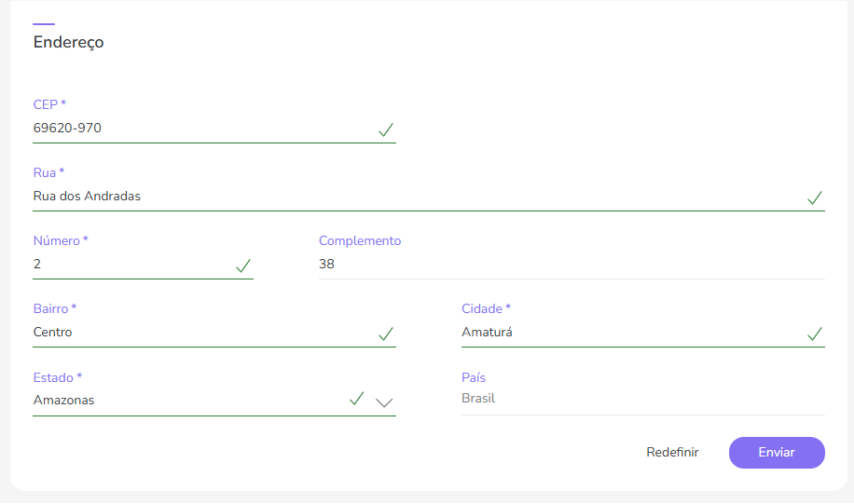Viewport: 854px width, 504px height.
Task: Click into the Número input field
Action: coord(131,265)
